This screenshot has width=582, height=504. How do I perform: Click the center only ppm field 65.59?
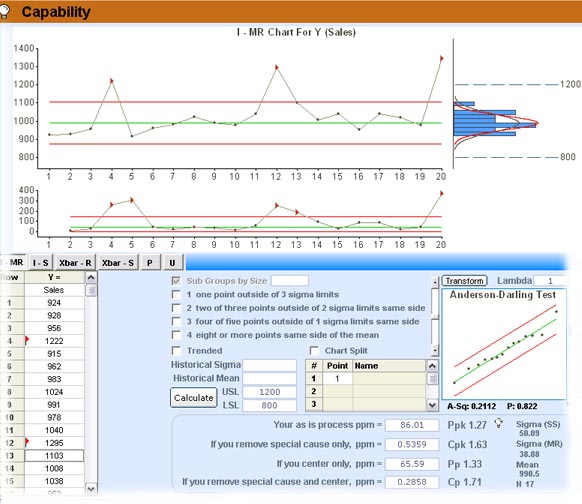click(x=412, y=464)
